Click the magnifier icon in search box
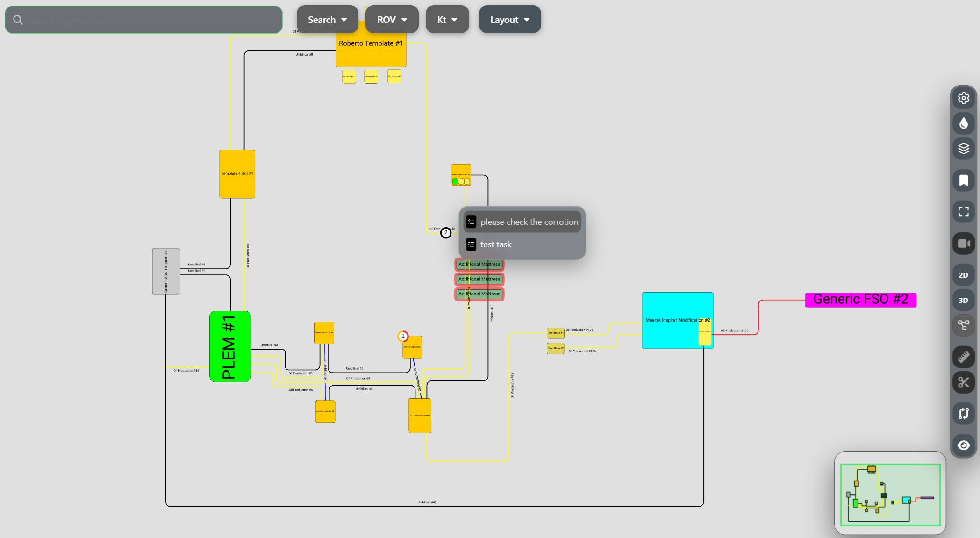 tap(18, 20)
